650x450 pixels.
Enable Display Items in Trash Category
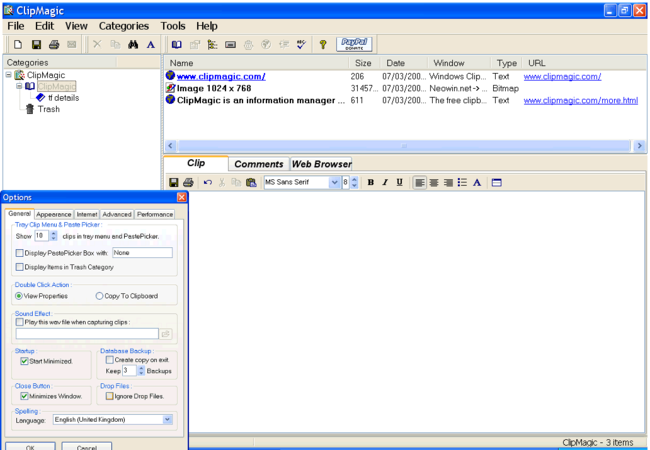(19, 267)
